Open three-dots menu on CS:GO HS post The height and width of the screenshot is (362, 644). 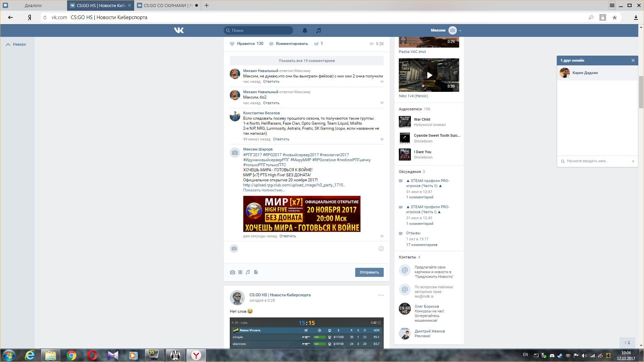tap(381, 295)
